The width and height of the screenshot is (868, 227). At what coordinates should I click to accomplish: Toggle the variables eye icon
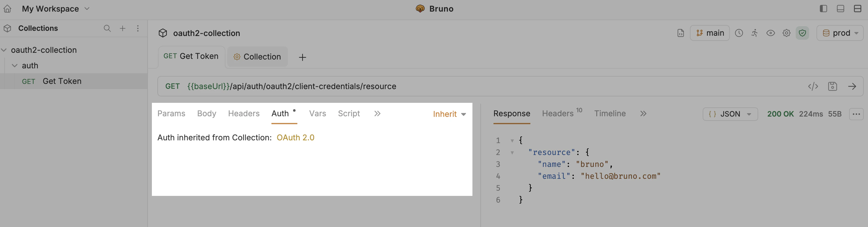(x=771, y=33)
